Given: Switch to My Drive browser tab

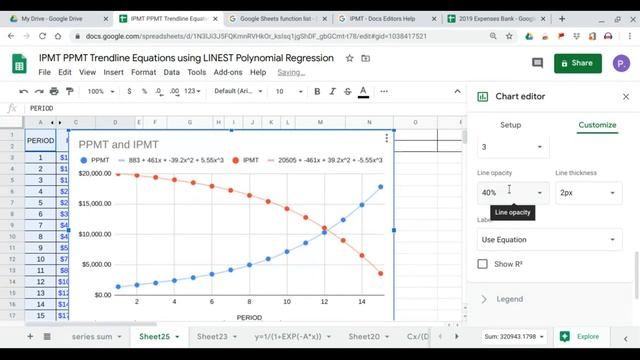Looking at the screenshot, I should coord(59,19).
